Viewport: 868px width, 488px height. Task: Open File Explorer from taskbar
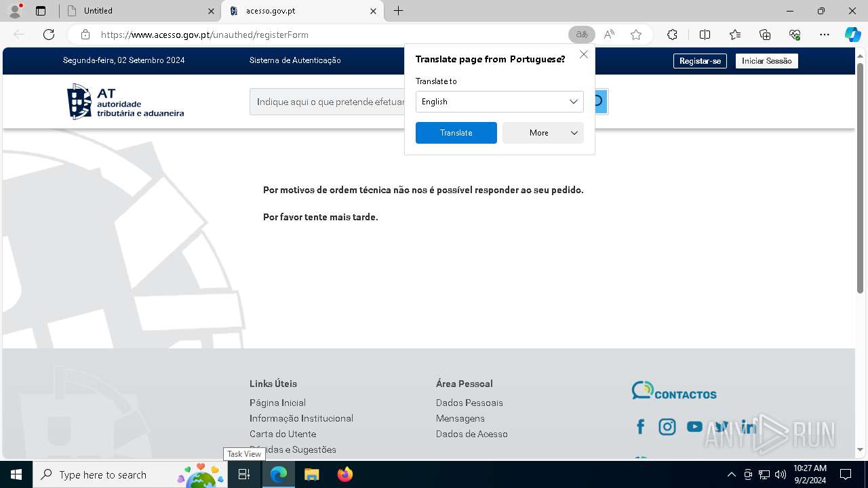(311, 474)
